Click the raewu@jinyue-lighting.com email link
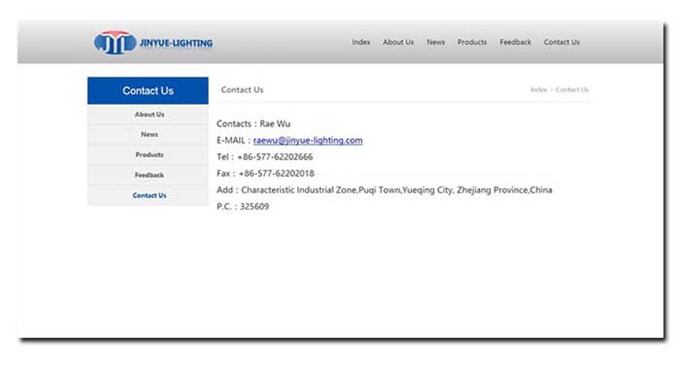 (308, 140)
